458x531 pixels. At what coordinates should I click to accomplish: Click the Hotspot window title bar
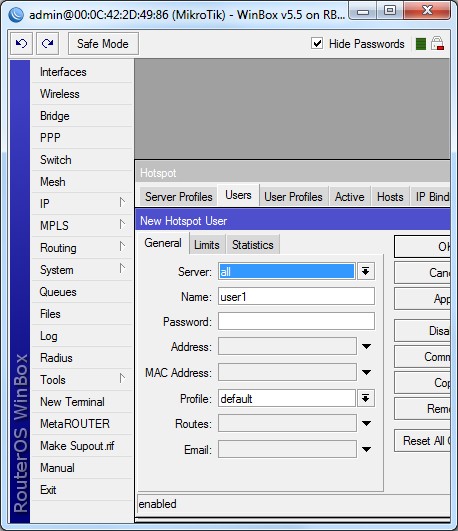click(x=293, y=173)
